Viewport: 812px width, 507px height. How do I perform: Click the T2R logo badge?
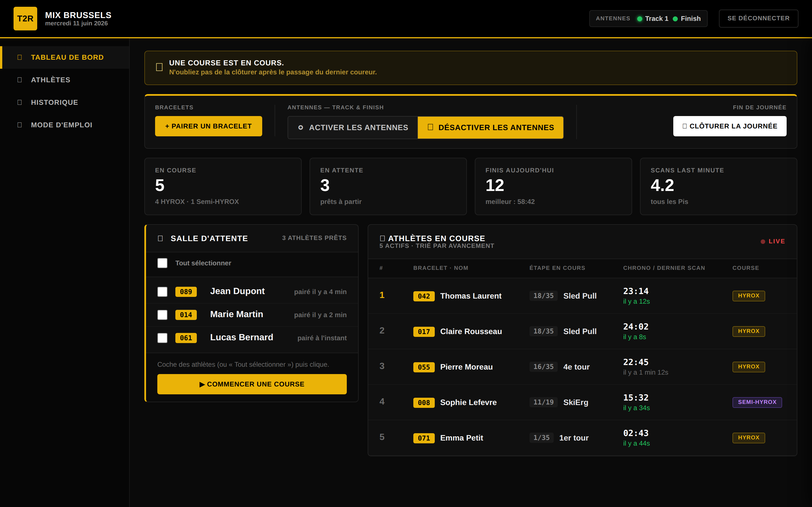point(25,18)
